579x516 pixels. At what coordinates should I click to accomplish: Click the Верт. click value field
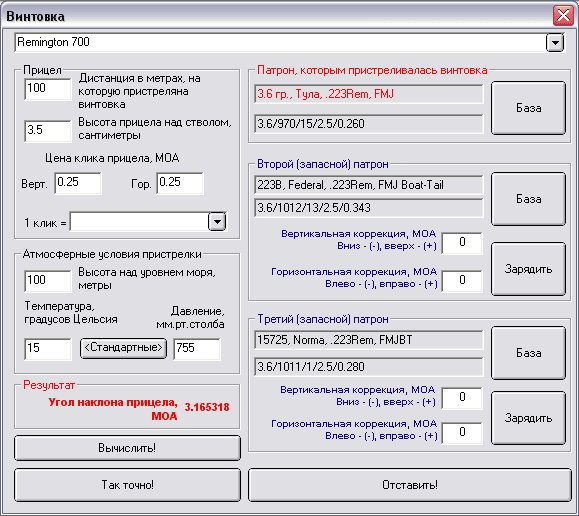pyautogui.click(x=78, y=183)
